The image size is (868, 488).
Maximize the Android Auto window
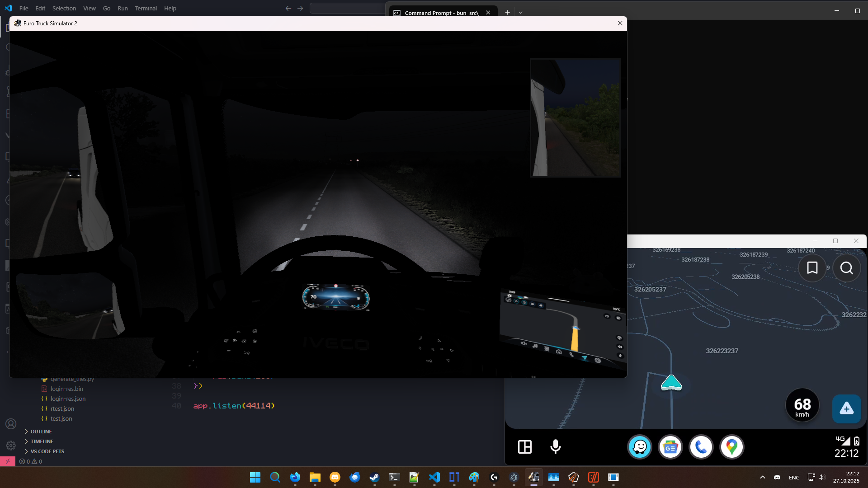835,241
